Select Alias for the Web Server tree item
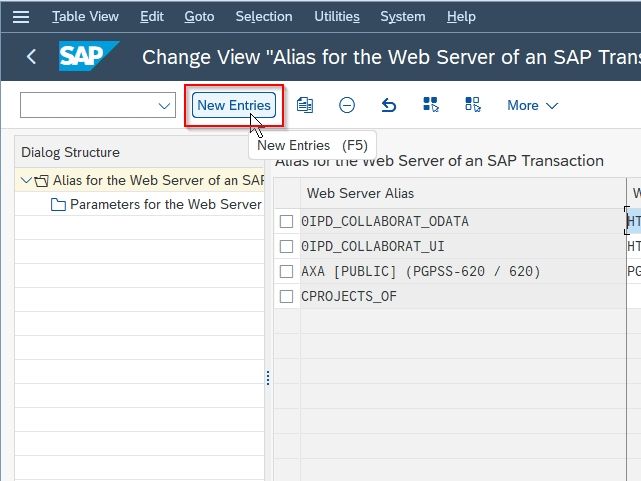 [x=158, y=180]
